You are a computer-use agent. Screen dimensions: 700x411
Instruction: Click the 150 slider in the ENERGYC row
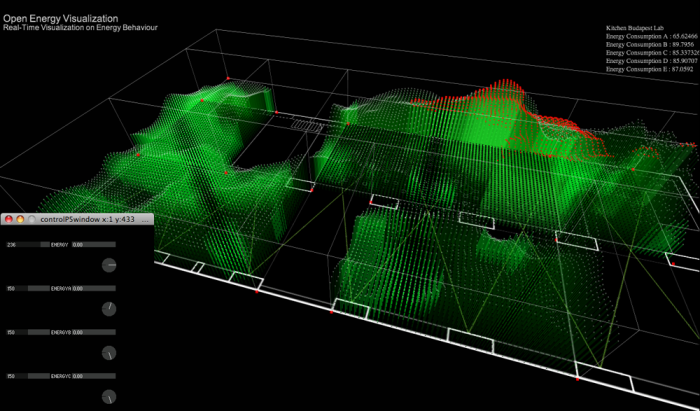tap(26, 375)
